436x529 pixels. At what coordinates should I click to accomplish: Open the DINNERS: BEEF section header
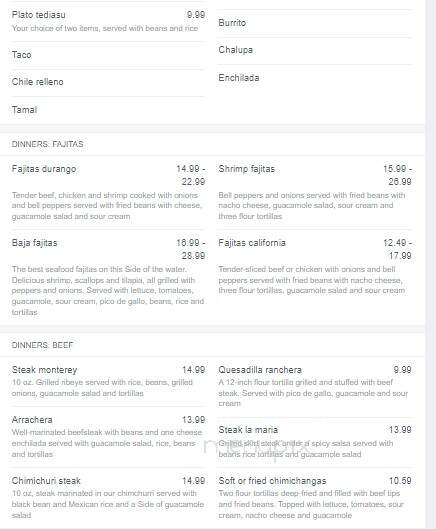(x=42, y=345)
